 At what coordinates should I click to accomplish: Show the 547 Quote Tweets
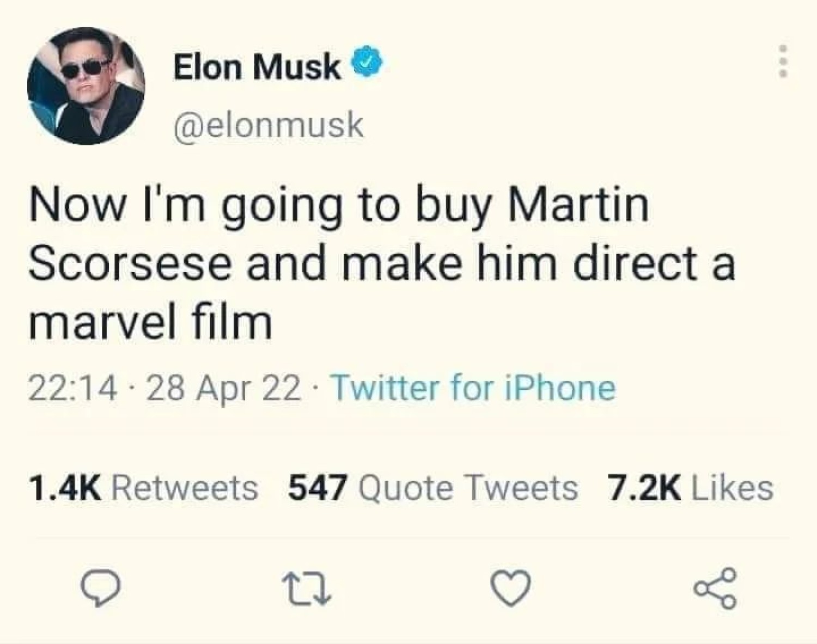432,487
